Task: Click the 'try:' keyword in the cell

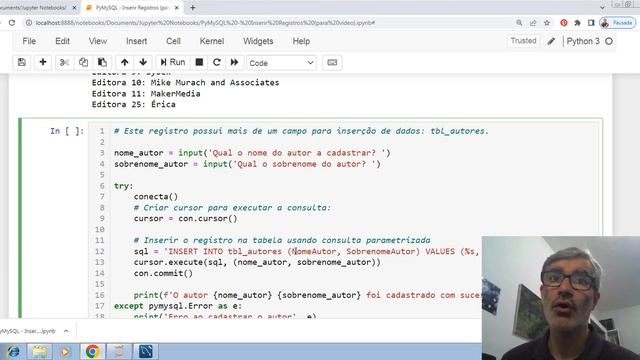Action: tap(124, 186)
